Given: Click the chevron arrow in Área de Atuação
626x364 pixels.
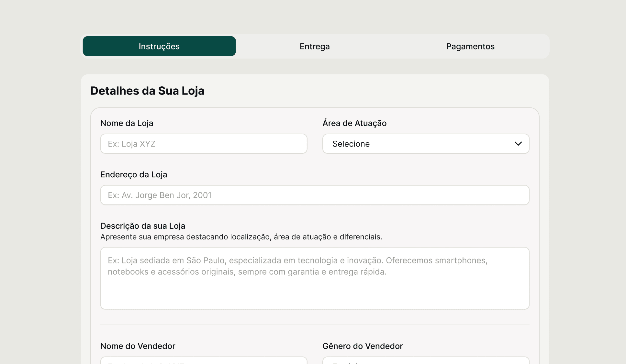Looking at the screenshot, I should (x=518, y=144).
